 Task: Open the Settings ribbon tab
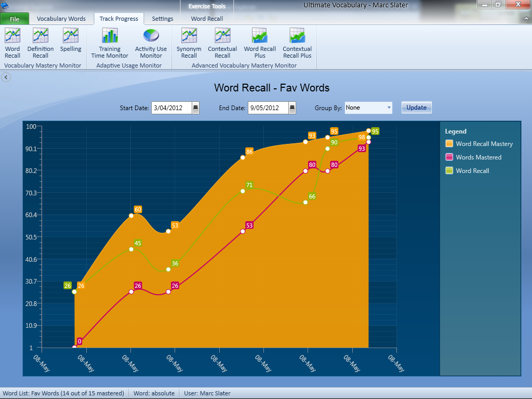[x=163, y=19]
